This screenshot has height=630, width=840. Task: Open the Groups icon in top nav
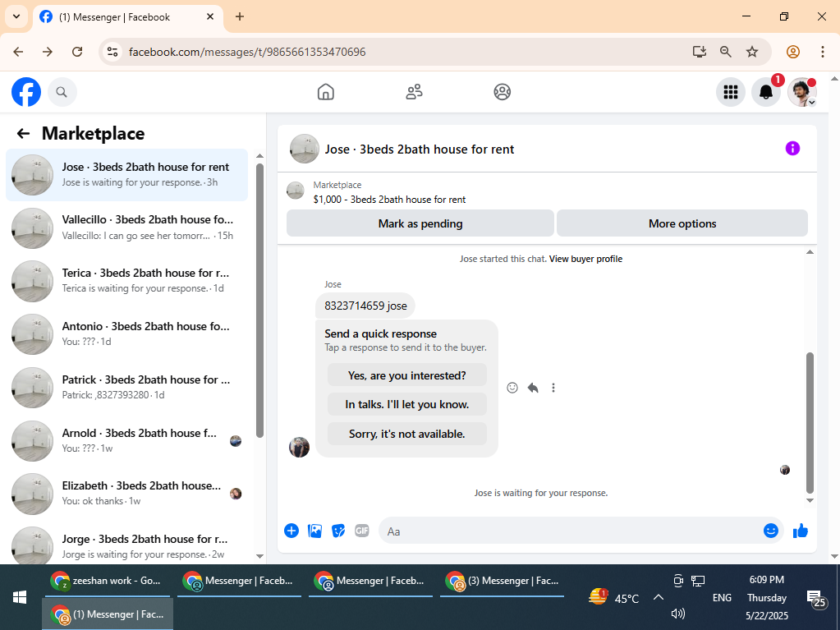(502, 92)
